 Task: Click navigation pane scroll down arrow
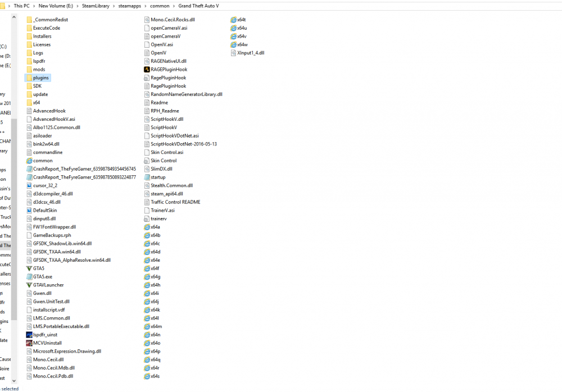[x=14, y=381]
